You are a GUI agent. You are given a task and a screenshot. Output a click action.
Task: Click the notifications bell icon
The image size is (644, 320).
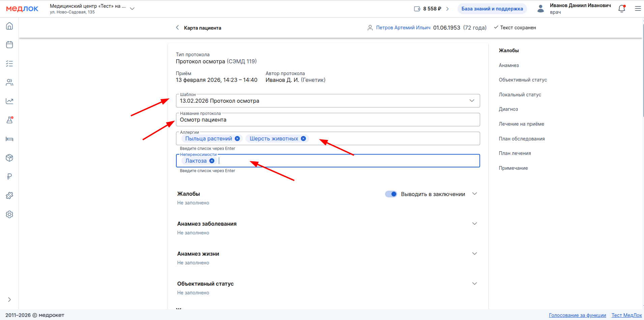click(622, 9)
